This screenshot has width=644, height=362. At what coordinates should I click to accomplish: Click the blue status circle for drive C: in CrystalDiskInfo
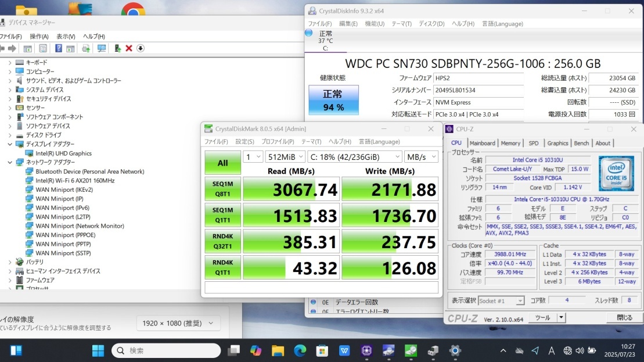tap(309, 33)
